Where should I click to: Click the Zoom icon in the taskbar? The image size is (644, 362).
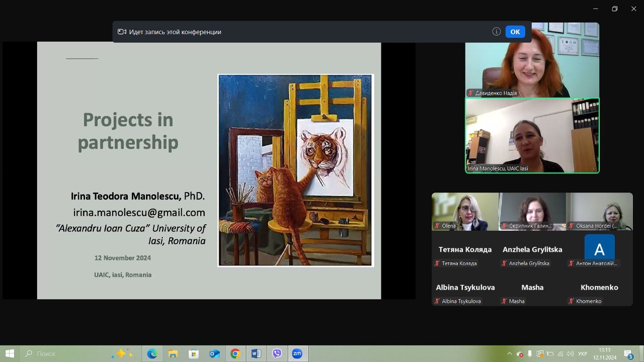[x=297, y=354]
